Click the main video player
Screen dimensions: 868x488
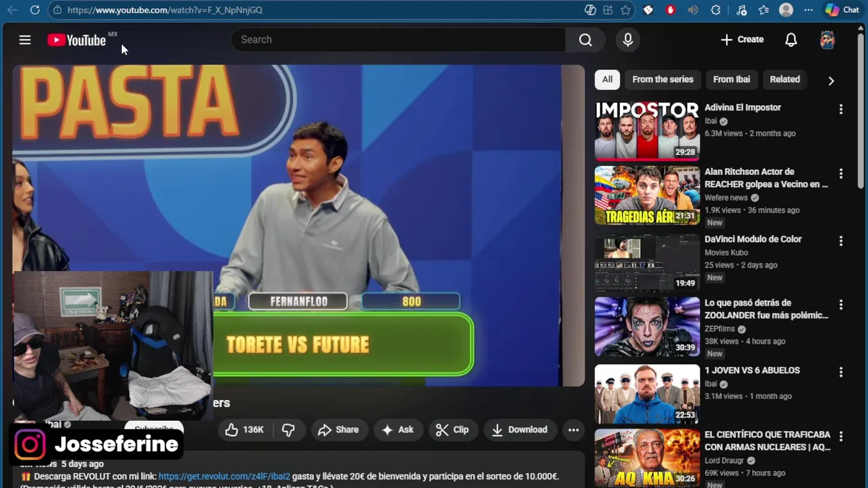tap(298, 226)
